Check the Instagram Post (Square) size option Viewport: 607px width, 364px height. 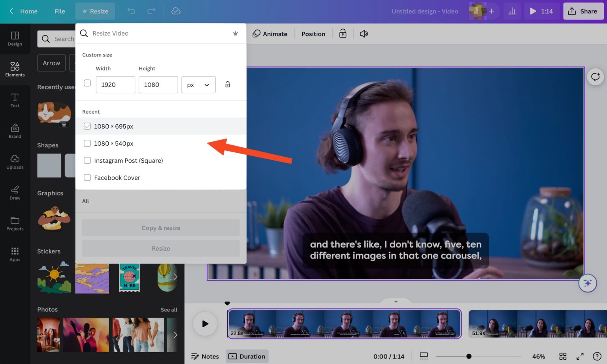point(87,160)
